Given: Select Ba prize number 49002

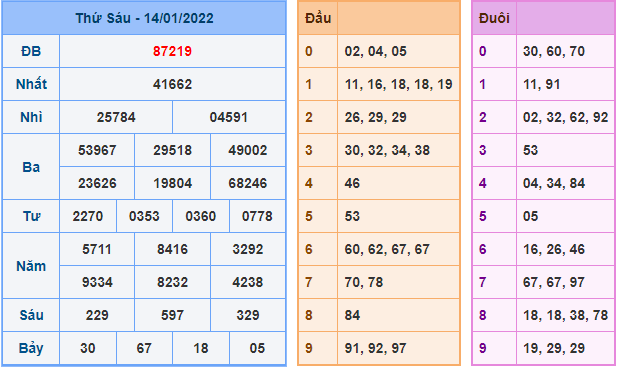Looking at the screenshot, I should [x=248, y=150].
